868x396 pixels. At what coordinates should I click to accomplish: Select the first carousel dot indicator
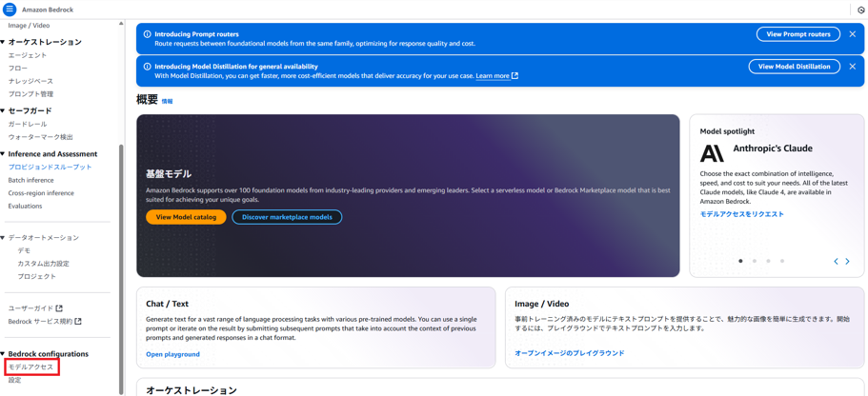(x=740, y=261)
